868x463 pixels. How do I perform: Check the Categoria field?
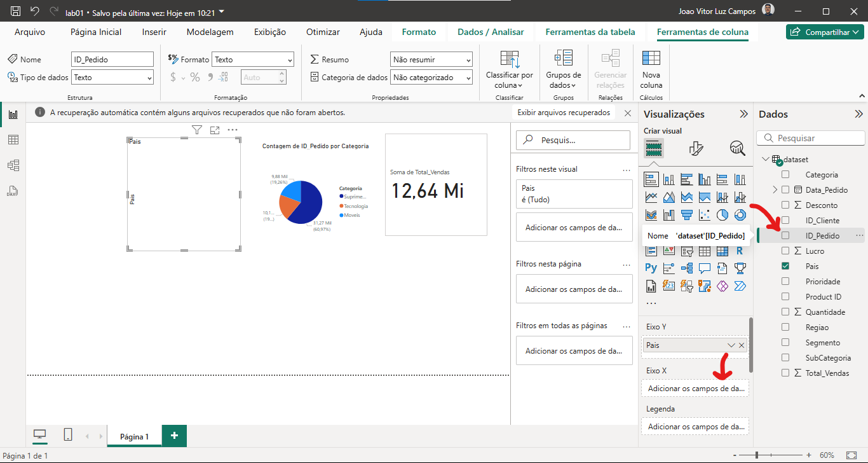pyautogui.click(x=785, y=175)
